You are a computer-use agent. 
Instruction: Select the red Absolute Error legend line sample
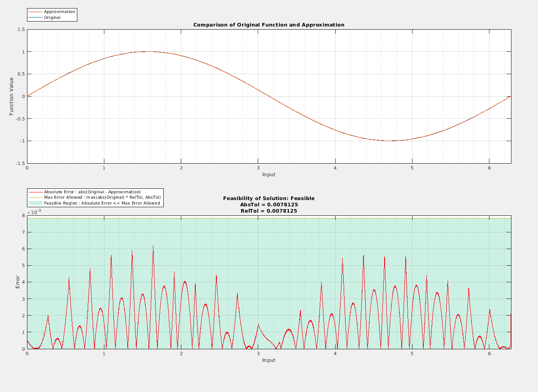(x=36, y=192)
